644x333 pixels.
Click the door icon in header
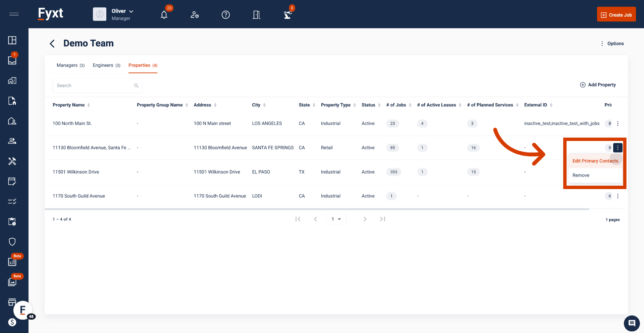(x=256, y=15)
